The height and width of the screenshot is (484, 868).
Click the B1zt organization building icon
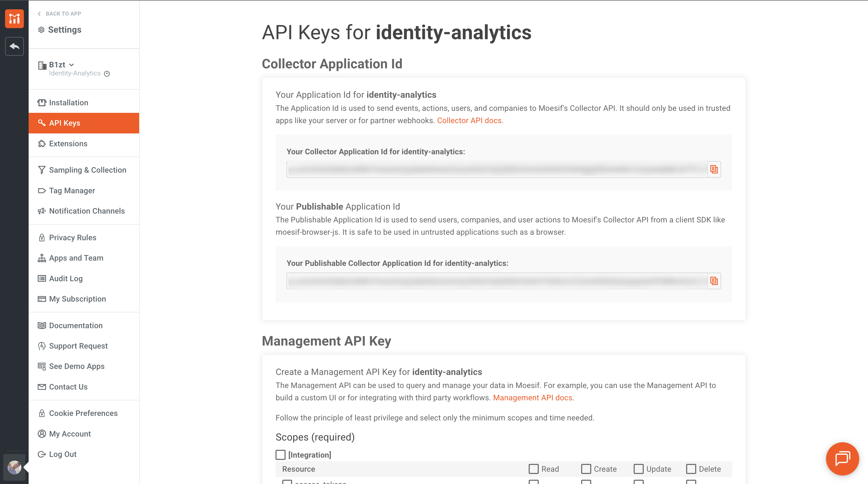tap(42, 65)
